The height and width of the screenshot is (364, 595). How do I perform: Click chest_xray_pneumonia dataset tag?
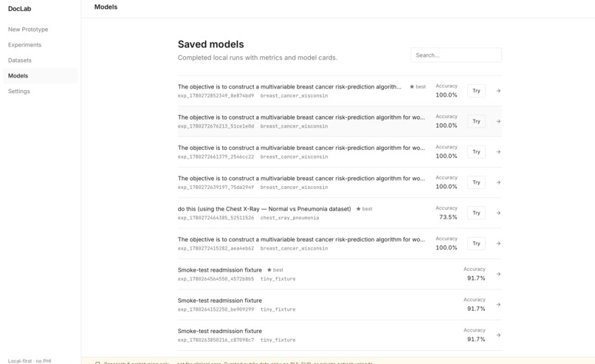289,218
